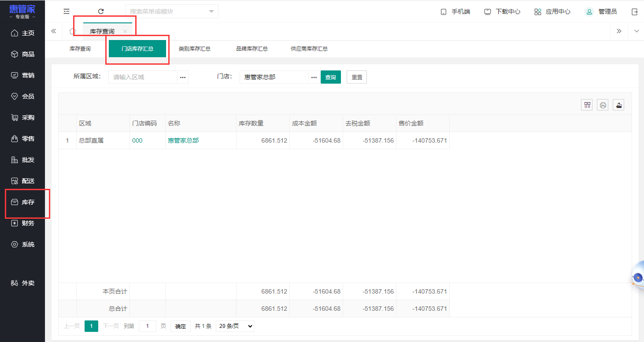644x342 pixels.
Task: Open 采购 module in sidebar
Action: coord(22,118)
